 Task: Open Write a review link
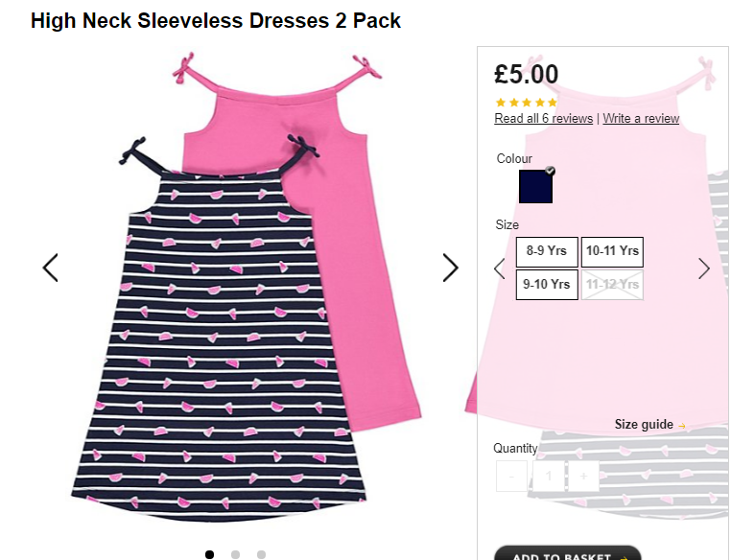coord(641,118)
